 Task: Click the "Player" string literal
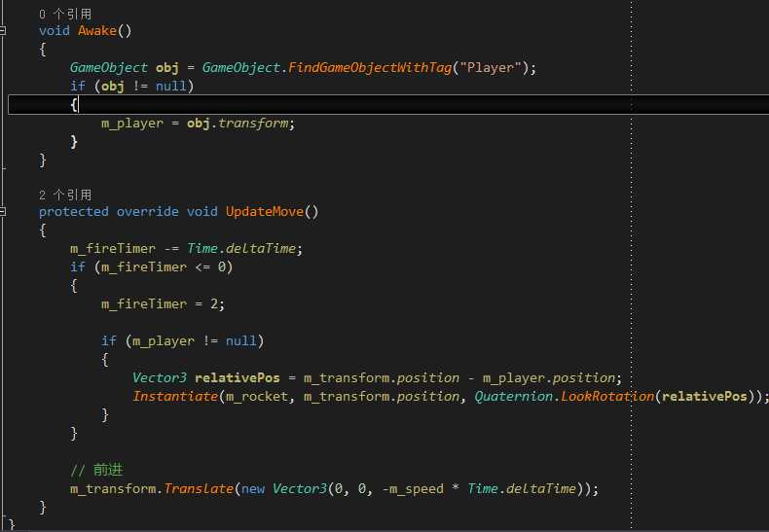491,68
